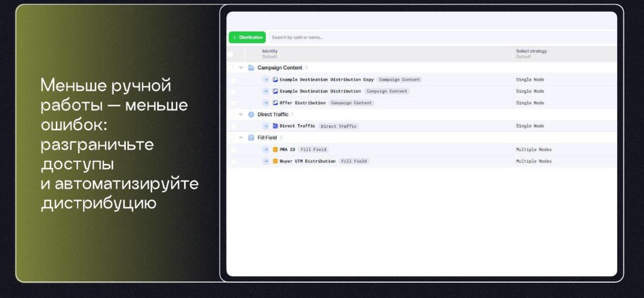Click the orange PMA ID type icon
The height and width of the screenshot is (298, 644).
click(x=275, y=150)
